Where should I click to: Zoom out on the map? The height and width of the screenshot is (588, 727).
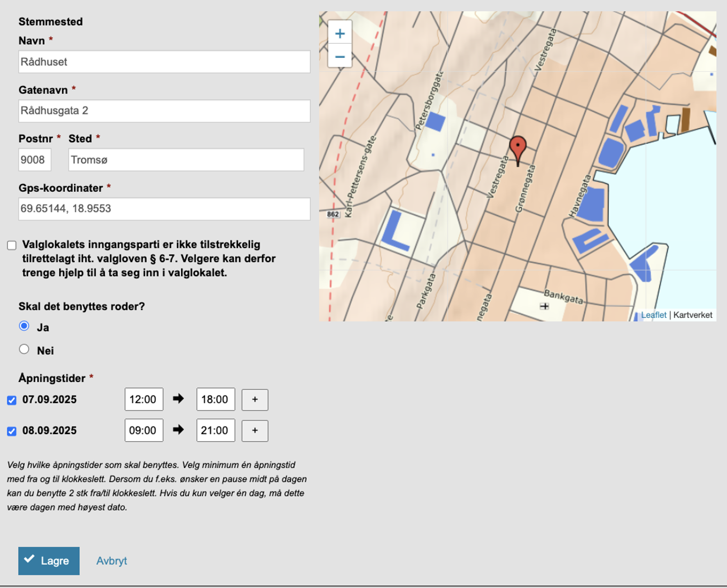(340, 57)
